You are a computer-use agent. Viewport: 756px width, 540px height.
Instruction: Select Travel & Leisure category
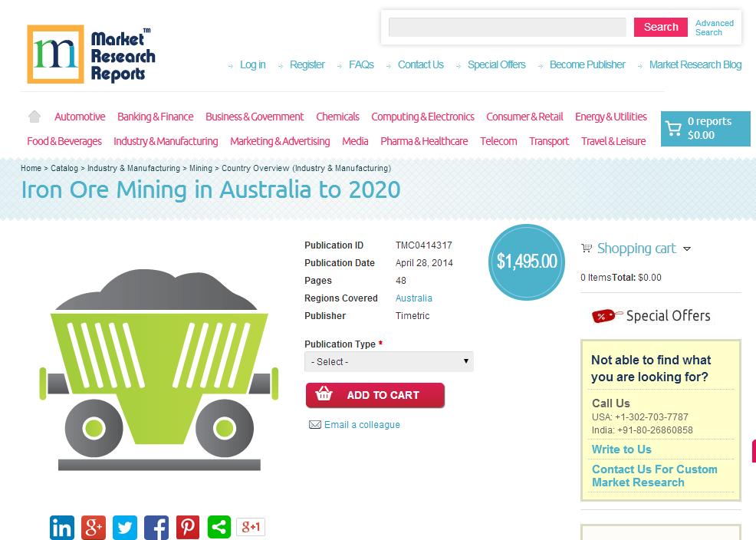tap(613, 141)
